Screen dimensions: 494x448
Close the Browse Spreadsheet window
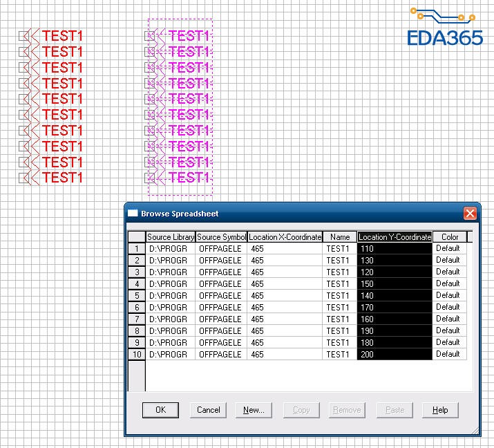[x=470, y=214]
